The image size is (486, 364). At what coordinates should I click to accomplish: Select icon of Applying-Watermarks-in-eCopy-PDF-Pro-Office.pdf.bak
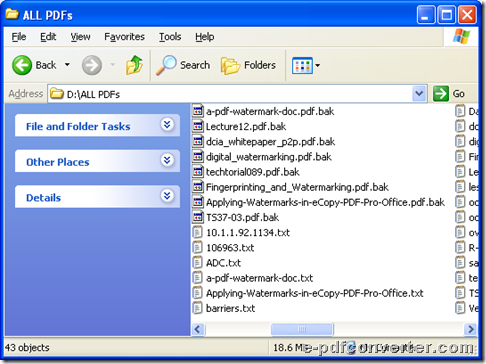[198, 202]
